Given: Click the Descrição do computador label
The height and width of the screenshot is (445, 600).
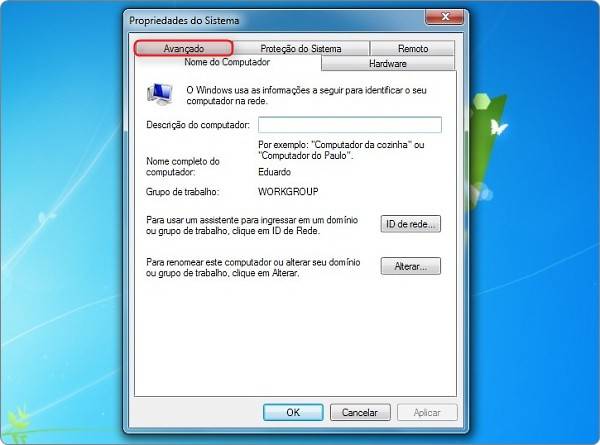Looking at the screenshot, I should click(x=198, y=125).
